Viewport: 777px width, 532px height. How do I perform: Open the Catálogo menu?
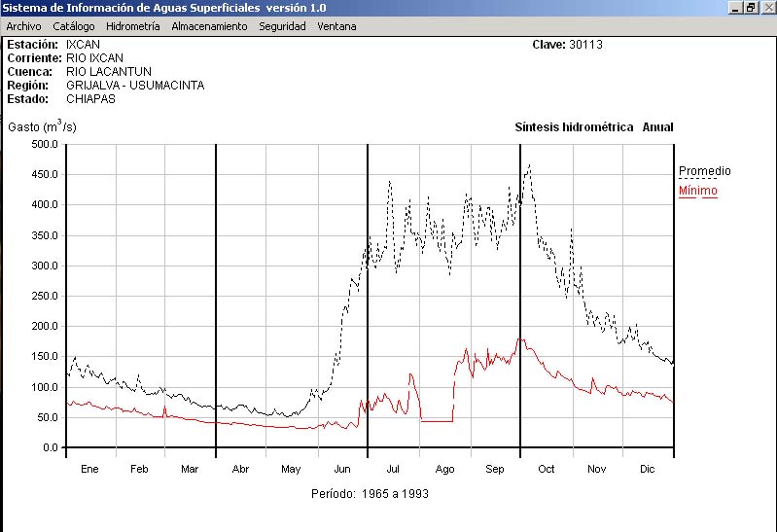pos(74,26)
